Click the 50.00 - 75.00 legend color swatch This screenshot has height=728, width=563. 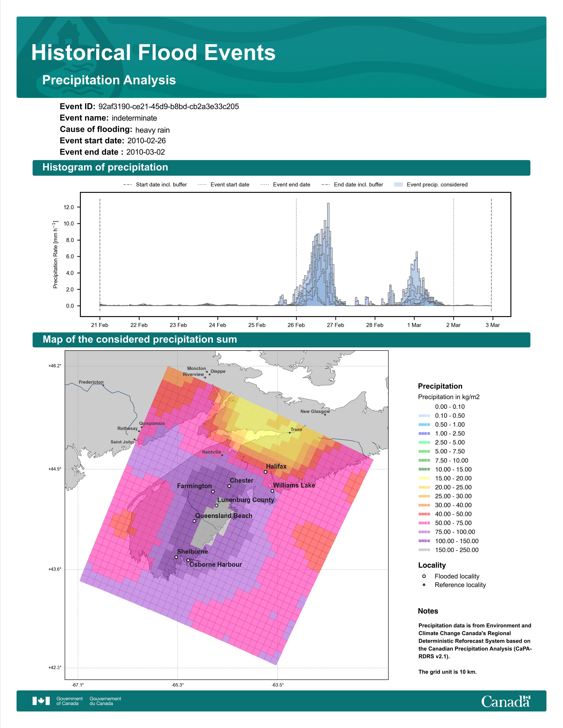(x=424, y=523)
